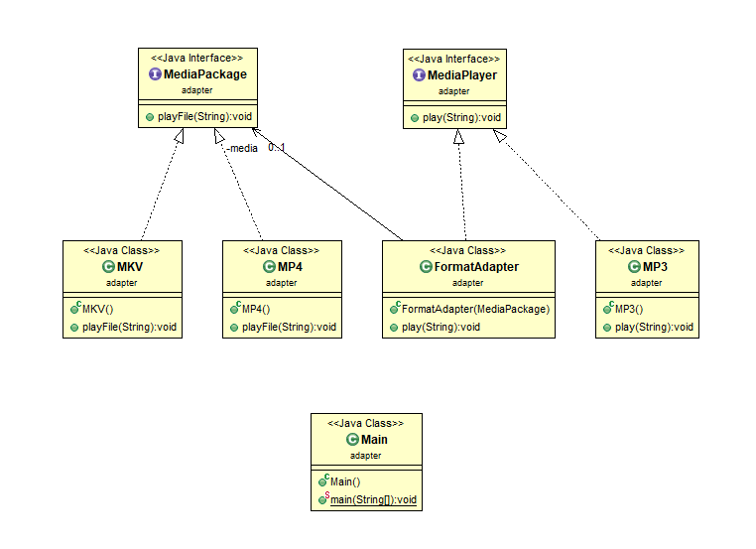Click main(String[]):void method text

(373, 499)
